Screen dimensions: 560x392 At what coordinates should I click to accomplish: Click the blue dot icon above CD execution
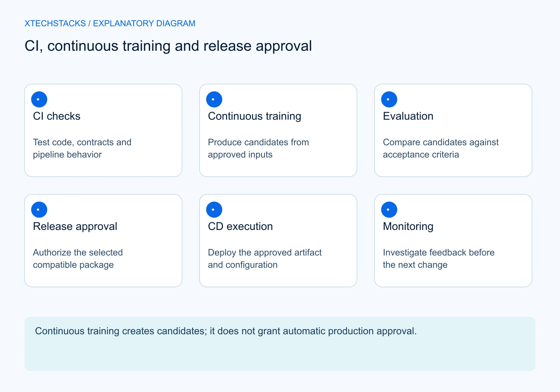[214, 210]
